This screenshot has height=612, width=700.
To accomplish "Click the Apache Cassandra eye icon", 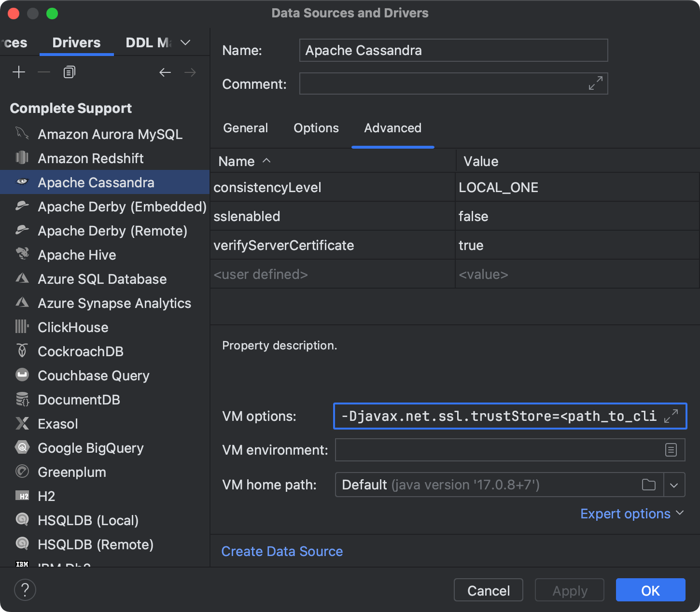I will tap(22, 181).
